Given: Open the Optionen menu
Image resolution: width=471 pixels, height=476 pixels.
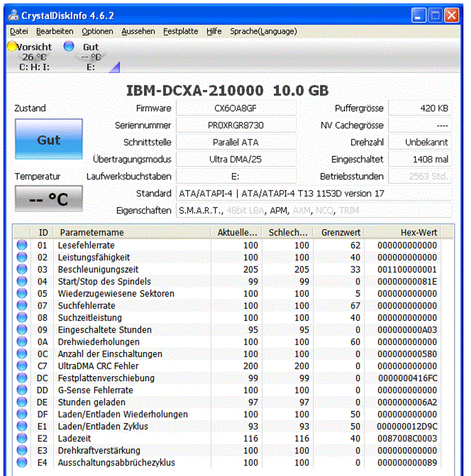Looking at the screenshot, I should coord(97,31).
